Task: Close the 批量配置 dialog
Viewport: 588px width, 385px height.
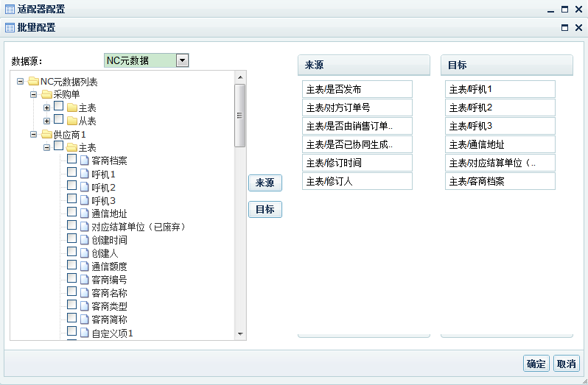Action: [x=578, y=28]
